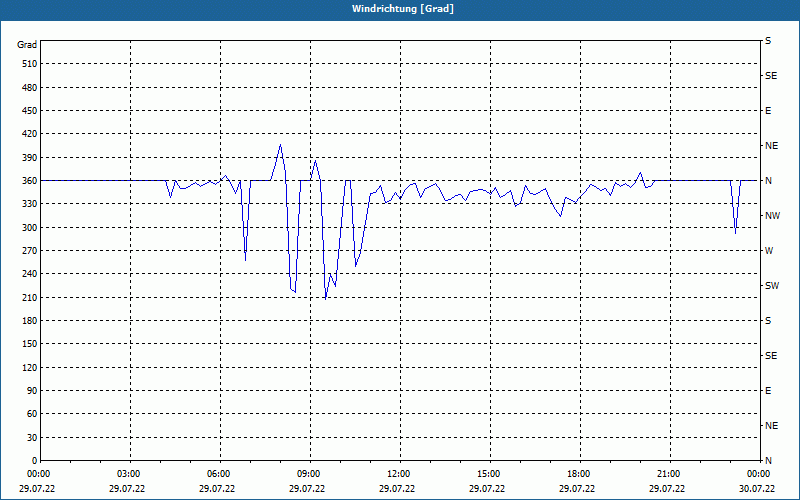Click the '30.07.22' date label
The image size is (800, 500).
757,489
